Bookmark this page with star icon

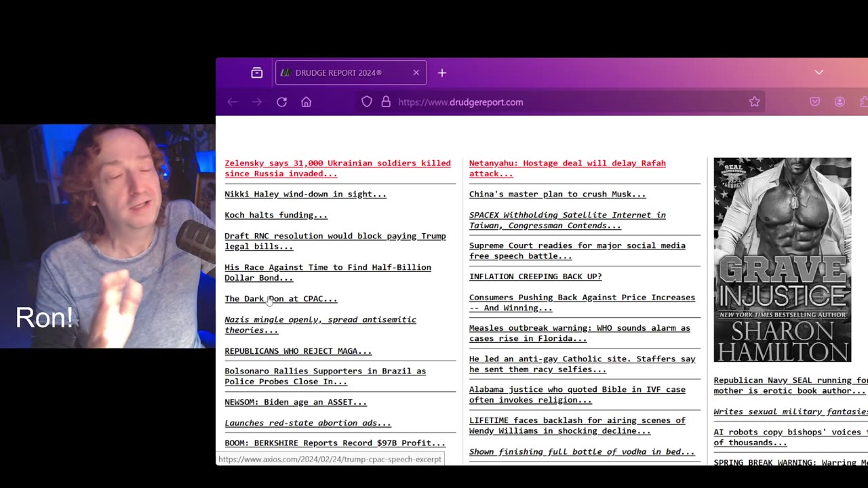pos(754,102)
